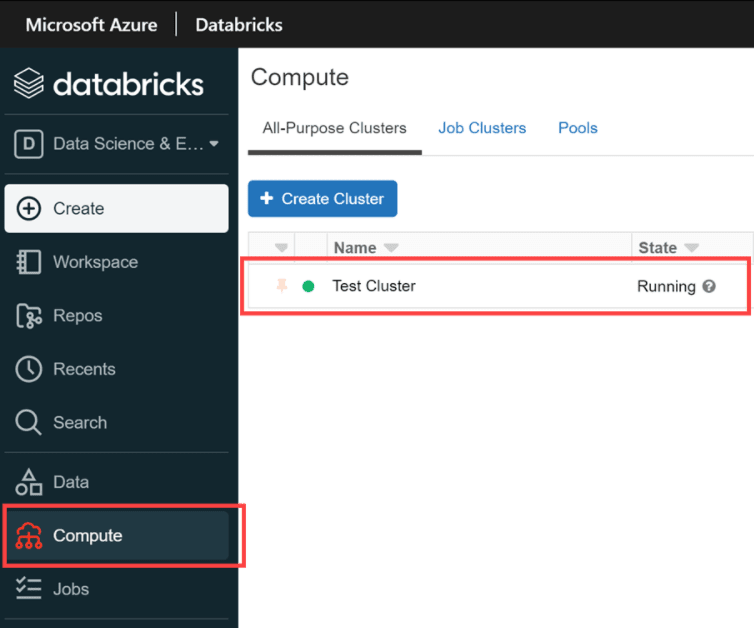Toggle the pin on Test Cluster

coord(282,286)
